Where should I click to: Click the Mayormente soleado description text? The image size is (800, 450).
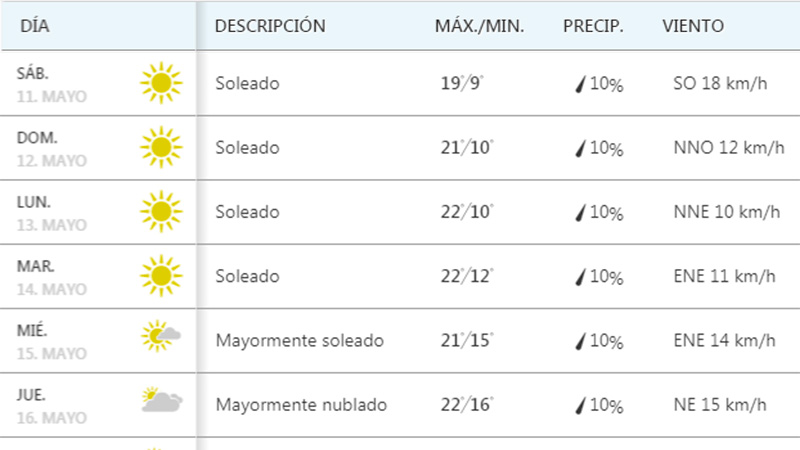(x=299, y=340)
